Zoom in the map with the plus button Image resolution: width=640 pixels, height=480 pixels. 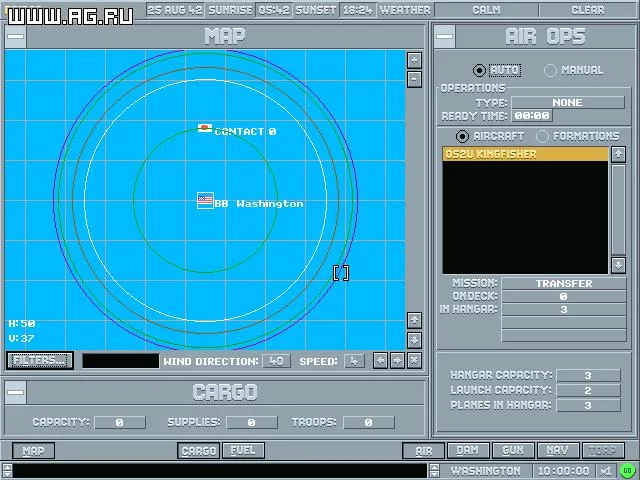(x=414, y=60)
